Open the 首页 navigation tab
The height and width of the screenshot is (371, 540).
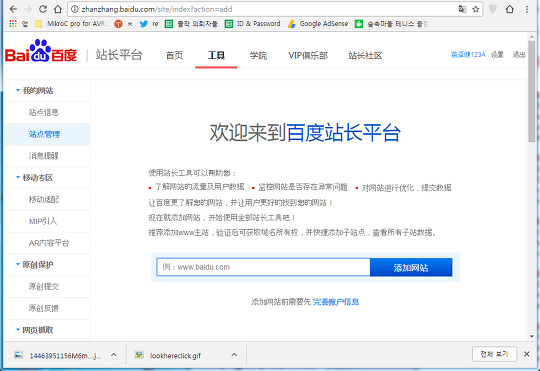[x=174, y=55]
